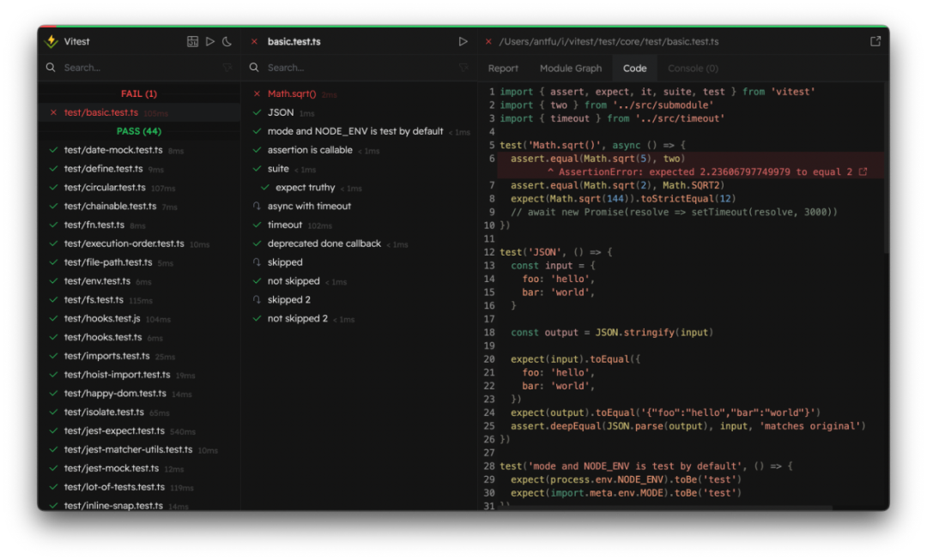The height and width of the screenshot is (560, 927).
Task: Open test/fn.test.ts
Action: (139, 225)
